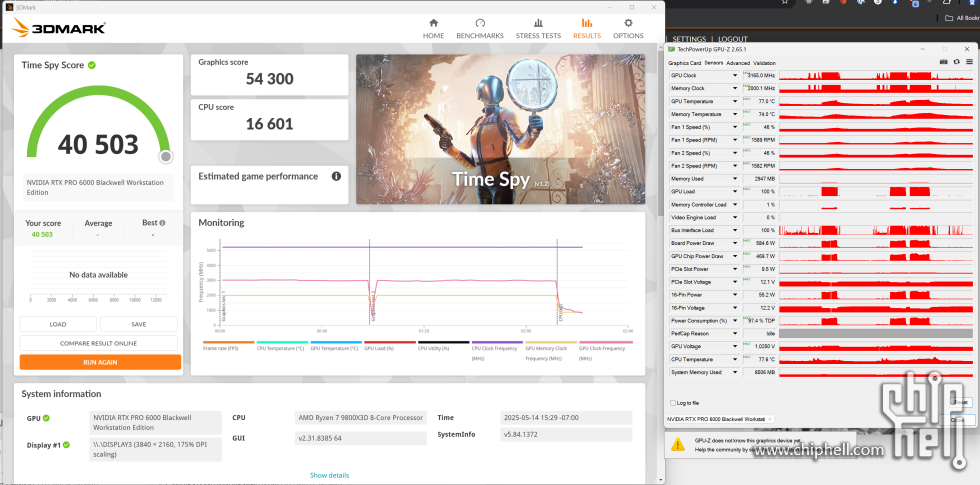
Task: Open 3DMark OPTIONS gear
Action: [628, 23]
